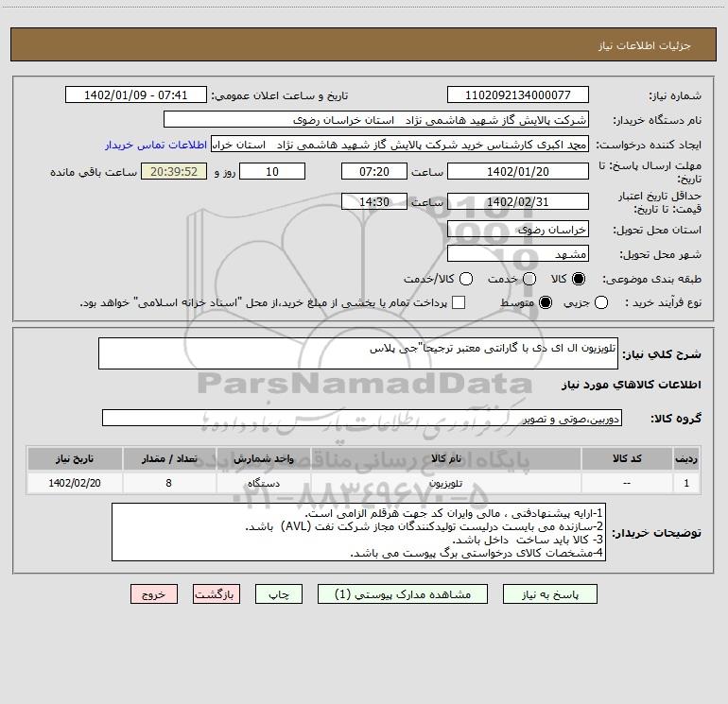Viewport: 728px width, 704px height.
Task: Click the بازگشت back button
Action: tap(217, 594)
